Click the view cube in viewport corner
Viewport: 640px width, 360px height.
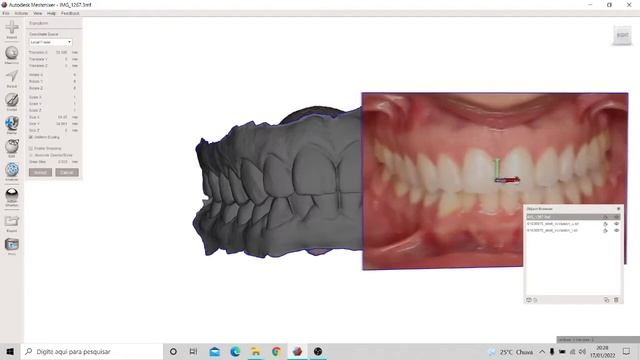[x=622, y=36]
